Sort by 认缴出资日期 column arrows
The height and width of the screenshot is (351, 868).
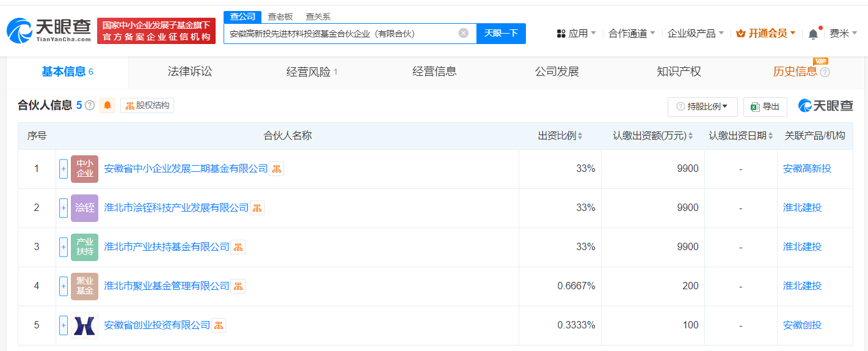771,136
